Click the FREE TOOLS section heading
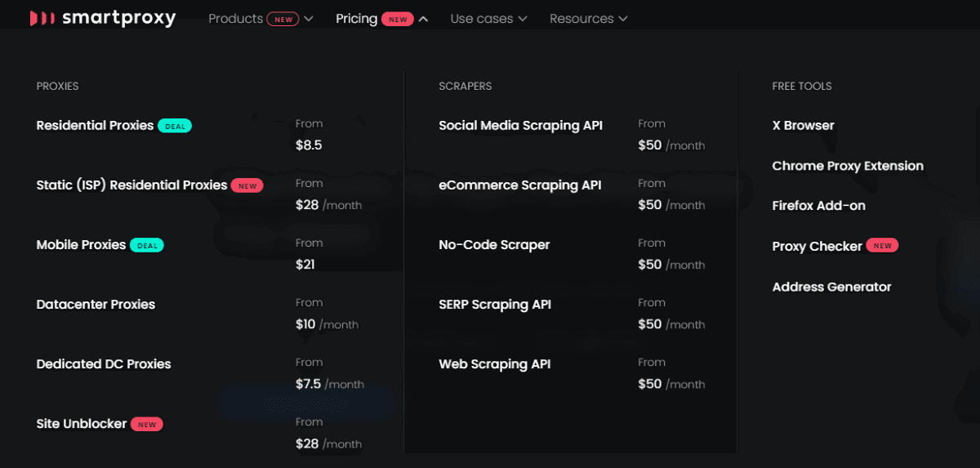This screenshot has height=468, width=980. [802, 86]
